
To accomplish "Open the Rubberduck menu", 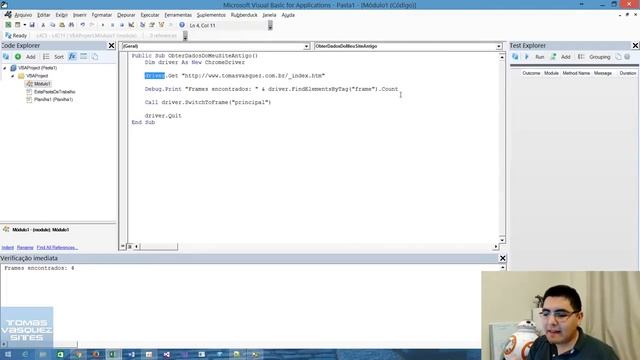I will 244,15.
